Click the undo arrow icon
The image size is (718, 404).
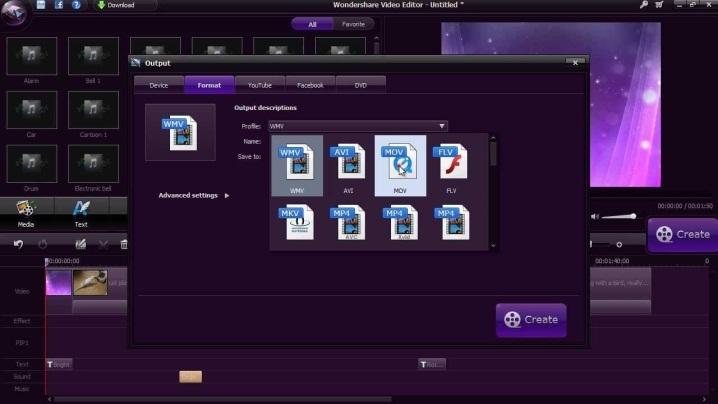tap(18, 244)
